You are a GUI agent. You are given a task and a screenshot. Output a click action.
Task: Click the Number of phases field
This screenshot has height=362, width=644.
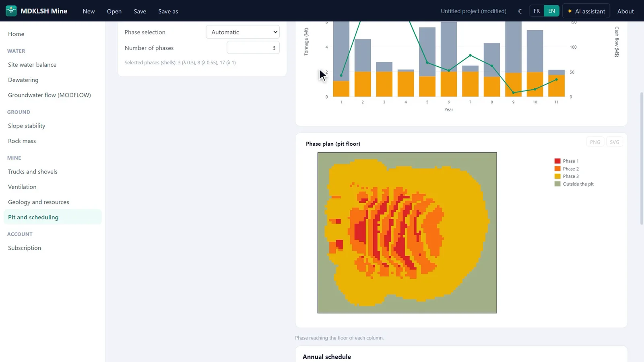pyautogui.click(x=253, y=48)
